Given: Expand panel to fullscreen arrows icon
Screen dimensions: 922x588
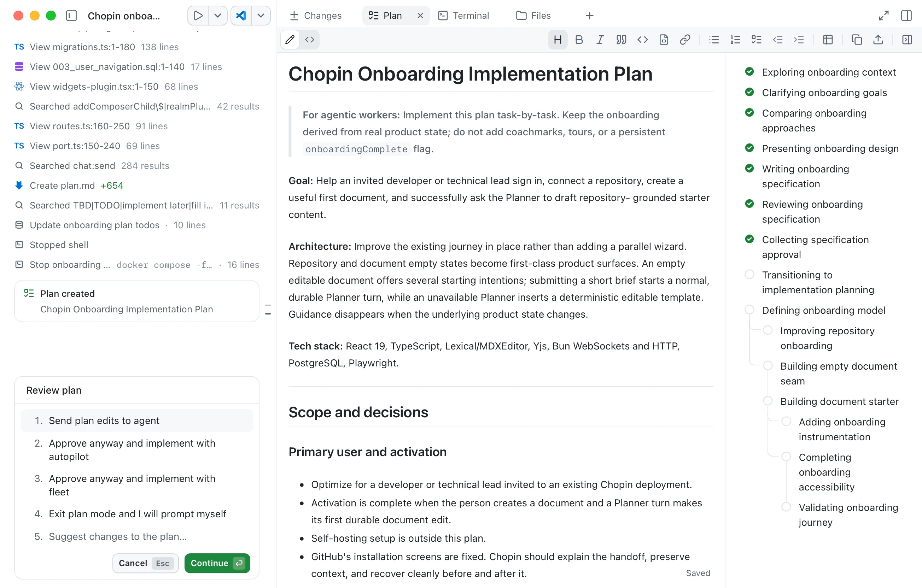Looking at the screenshot, I should point(884,16).
